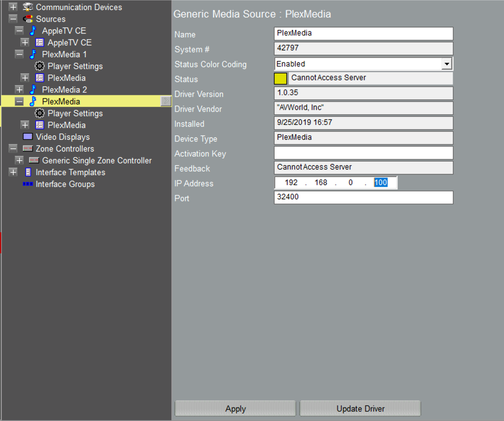The height and width of the screenshot is (421, 504).
Task: Select Player Settings under highlighted PlexMedia
Action: [x=75, y=113]
